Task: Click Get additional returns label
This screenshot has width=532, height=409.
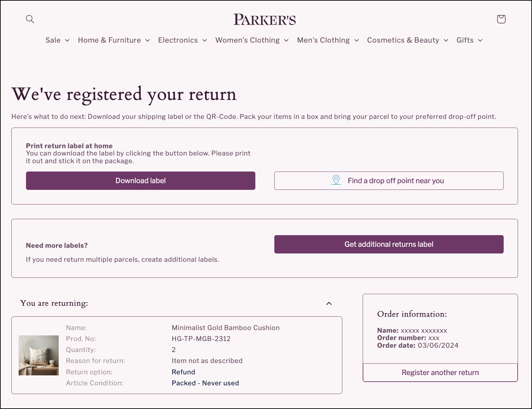Action: [389, 244]
